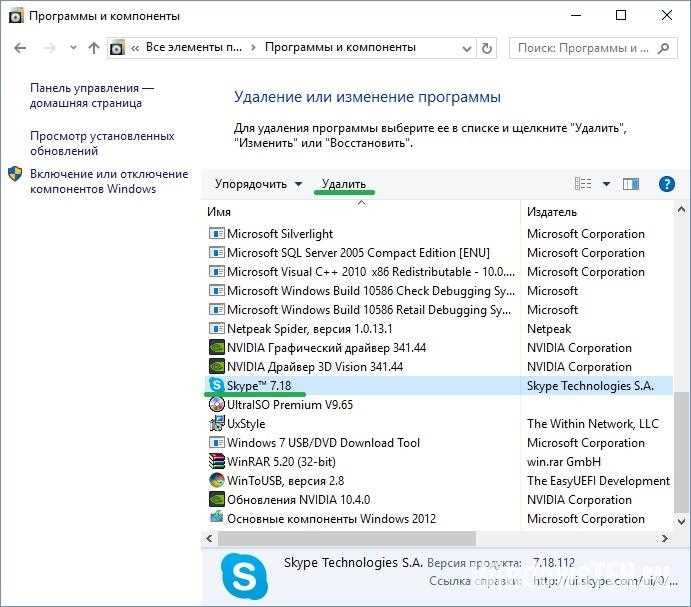This screenshot has width=691, height=607.
Task: Sort by the Имя column header
Action: (219, 212)
